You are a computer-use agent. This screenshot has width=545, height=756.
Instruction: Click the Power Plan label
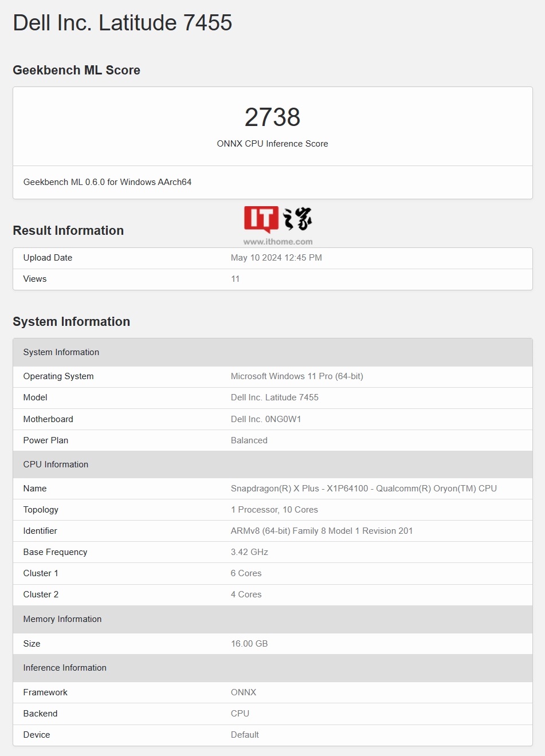point(46,440)
